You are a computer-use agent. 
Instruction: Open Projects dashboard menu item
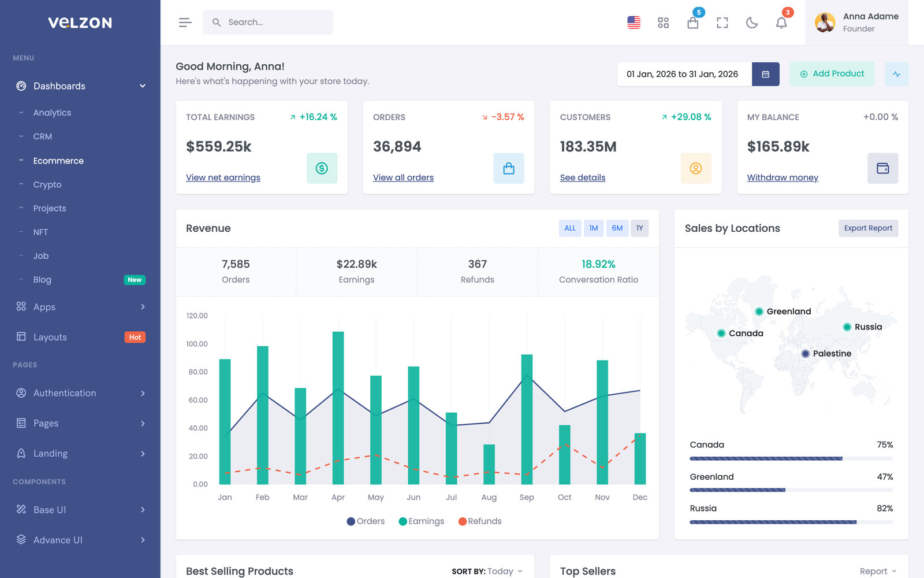50,208
